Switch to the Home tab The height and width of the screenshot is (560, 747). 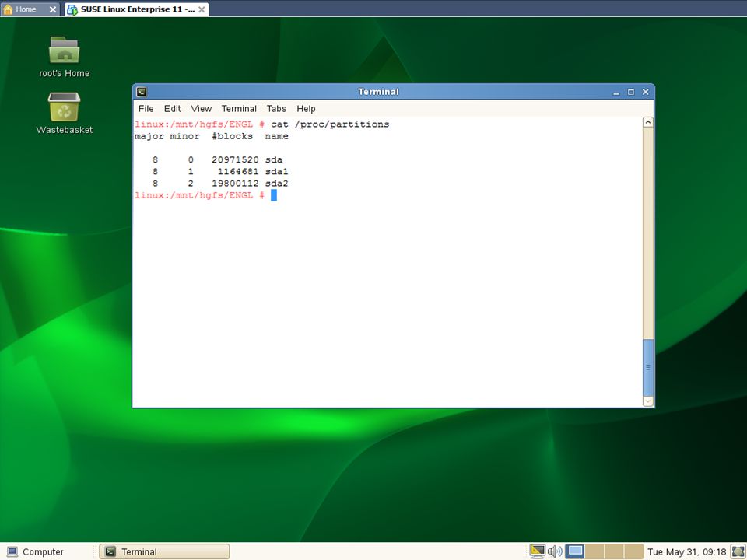coord(26,9)
